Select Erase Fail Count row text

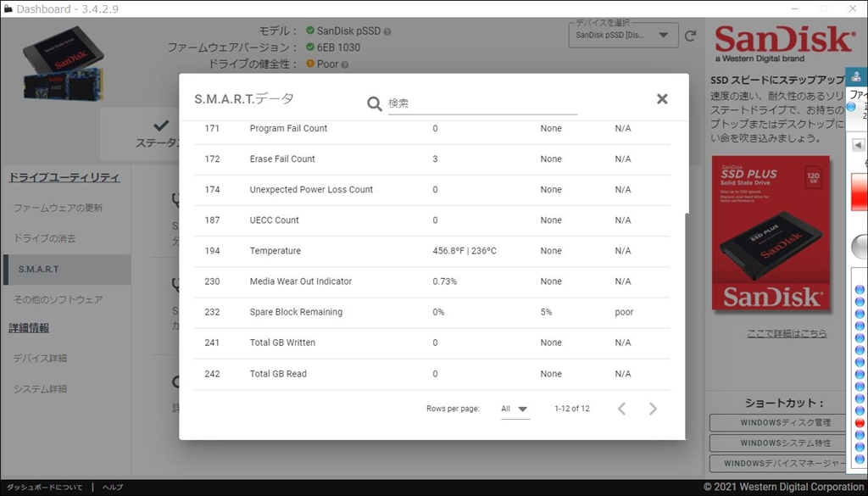pos(281,159)
